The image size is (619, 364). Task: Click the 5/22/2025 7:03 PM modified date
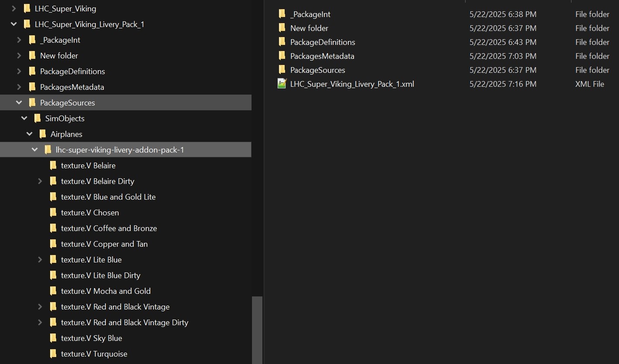pyautogui.click(x=503, y=56)
